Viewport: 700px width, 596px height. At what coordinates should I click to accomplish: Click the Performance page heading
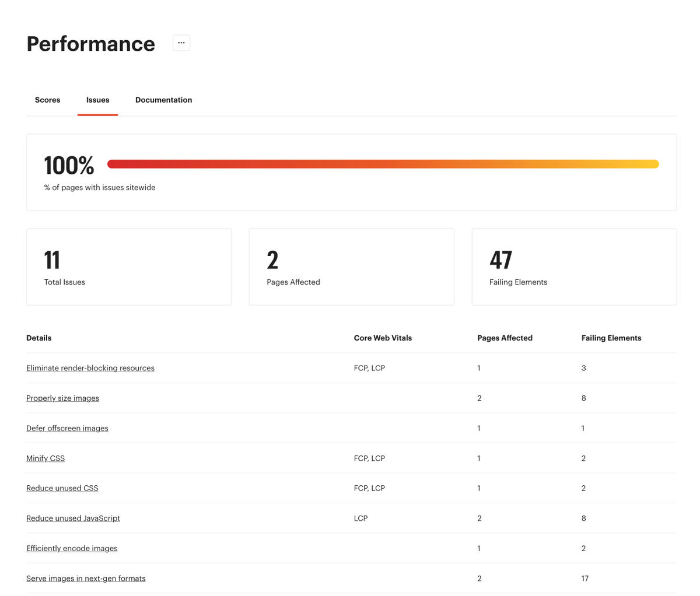91,44
